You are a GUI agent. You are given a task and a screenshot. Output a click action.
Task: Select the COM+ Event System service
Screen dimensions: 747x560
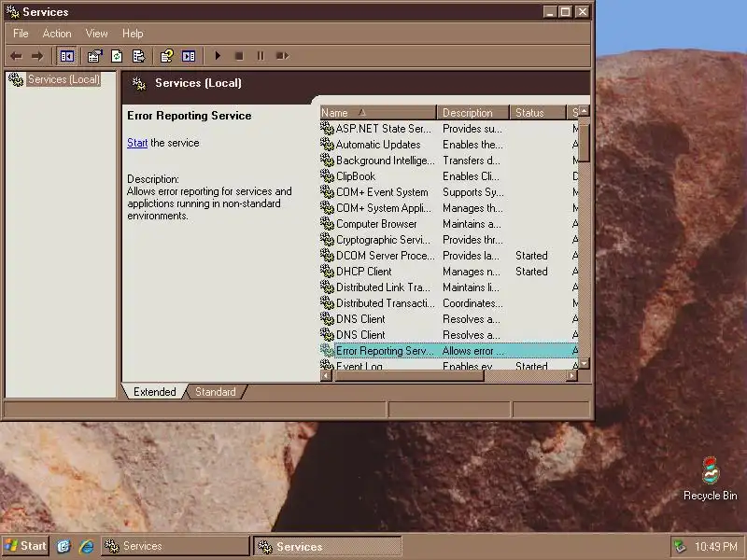[449, 192]
